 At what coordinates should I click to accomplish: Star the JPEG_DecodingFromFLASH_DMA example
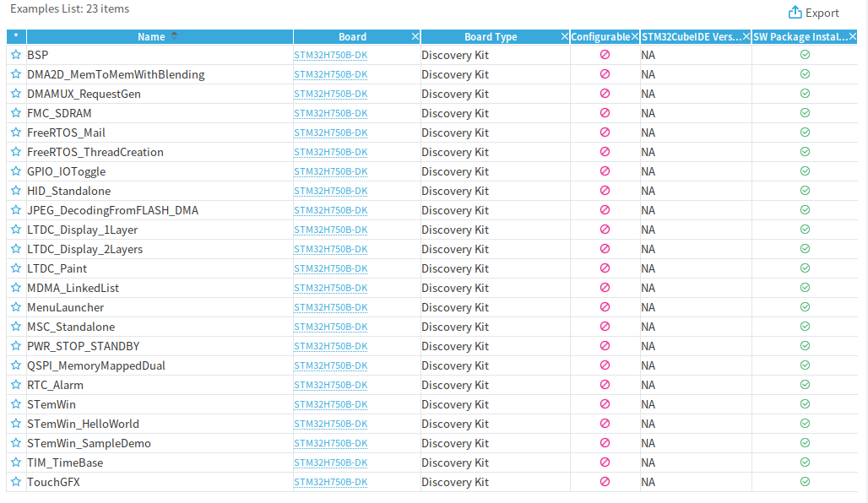tap(16, 209)
